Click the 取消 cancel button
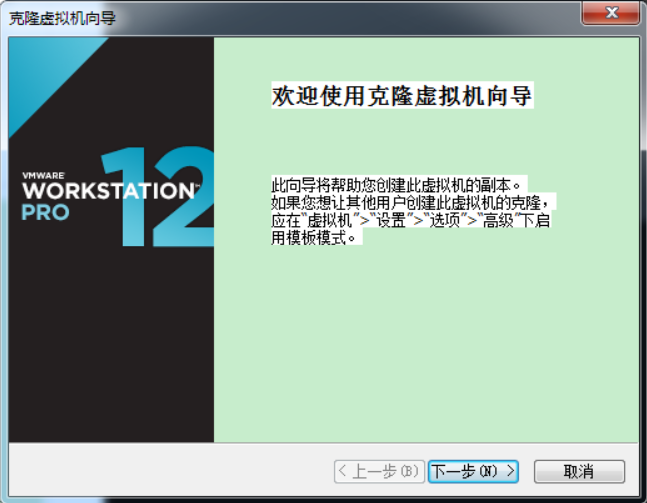 click(579, 471)
